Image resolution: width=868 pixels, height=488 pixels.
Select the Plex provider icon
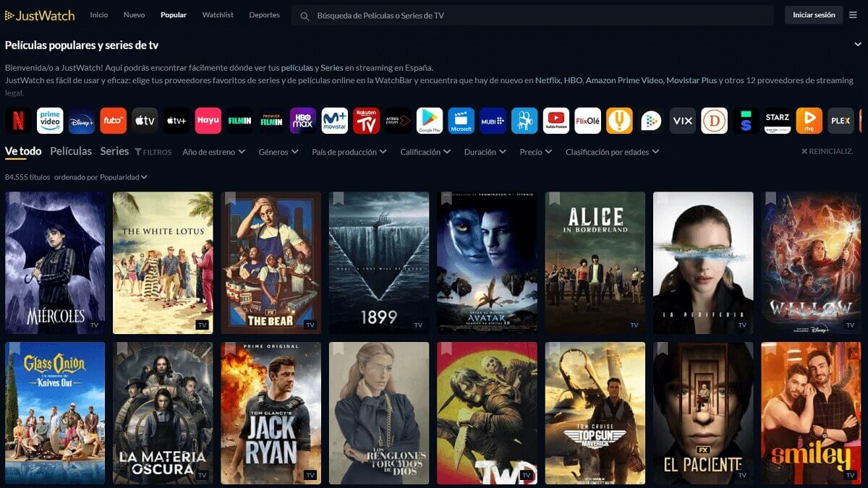coord(841,121)
